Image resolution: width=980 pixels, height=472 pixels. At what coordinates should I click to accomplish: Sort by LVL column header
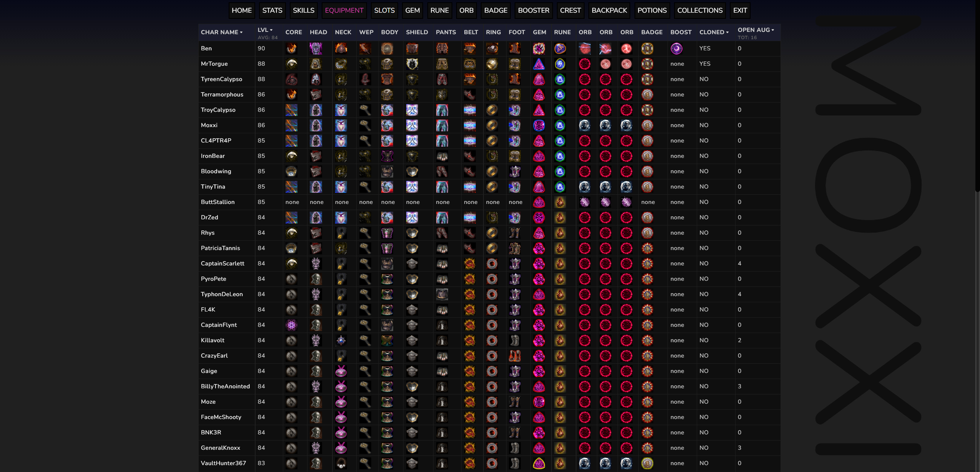[x=265, y=30]
